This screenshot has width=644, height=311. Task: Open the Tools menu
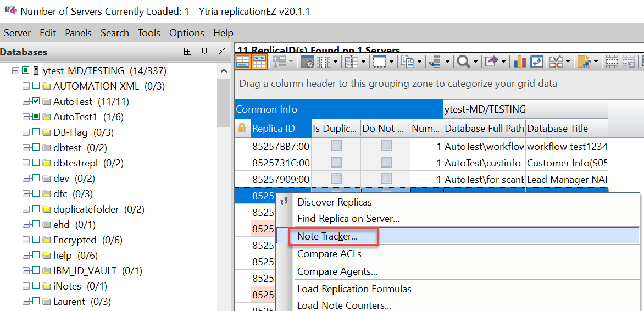149,33
